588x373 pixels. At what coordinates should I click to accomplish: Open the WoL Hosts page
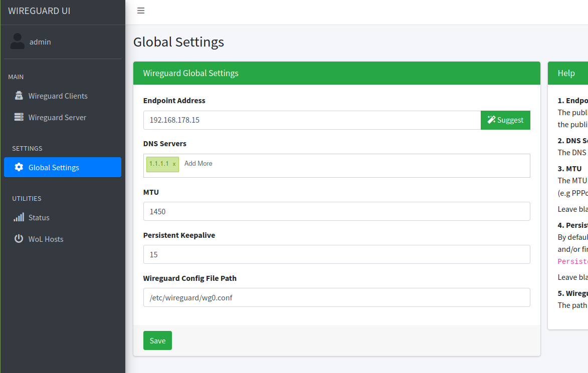pos(46,239)
